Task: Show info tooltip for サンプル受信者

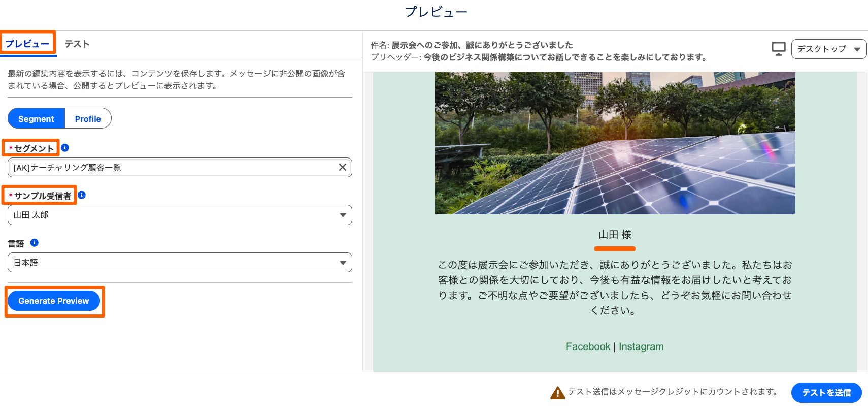Action: pos(82,195)
